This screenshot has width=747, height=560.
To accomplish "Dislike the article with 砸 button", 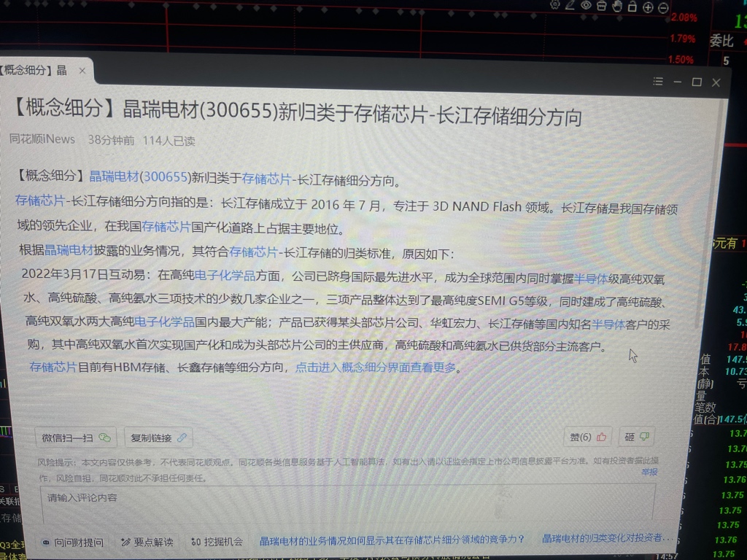I will (637, 437).
